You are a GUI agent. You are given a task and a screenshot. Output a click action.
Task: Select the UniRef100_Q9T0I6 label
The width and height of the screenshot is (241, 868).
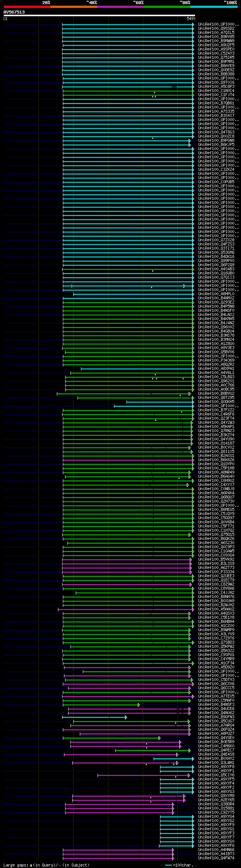[x=216, y=82]
